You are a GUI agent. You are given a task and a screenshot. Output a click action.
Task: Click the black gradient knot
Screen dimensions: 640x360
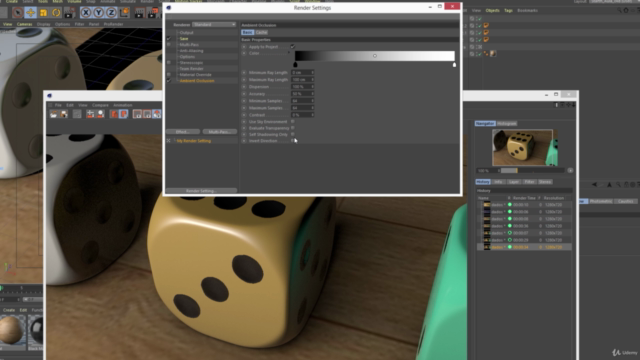click(x=296, y=64)
